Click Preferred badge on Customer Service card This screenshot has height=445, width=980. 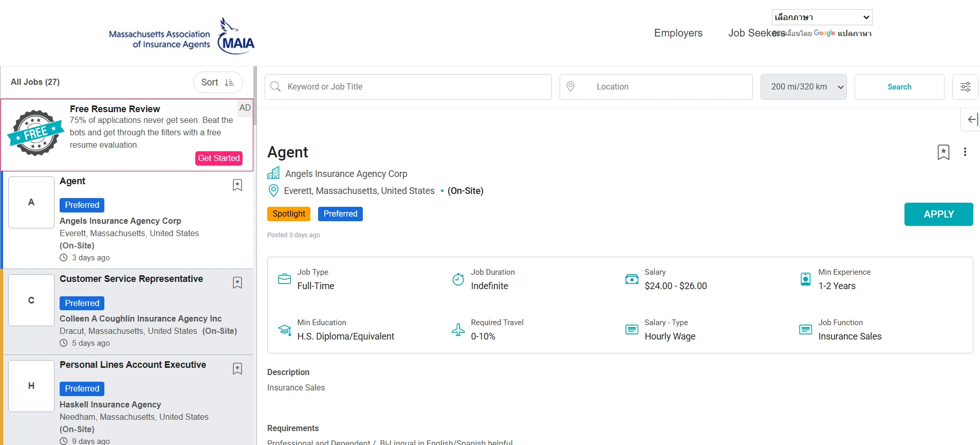pos(82,304)
